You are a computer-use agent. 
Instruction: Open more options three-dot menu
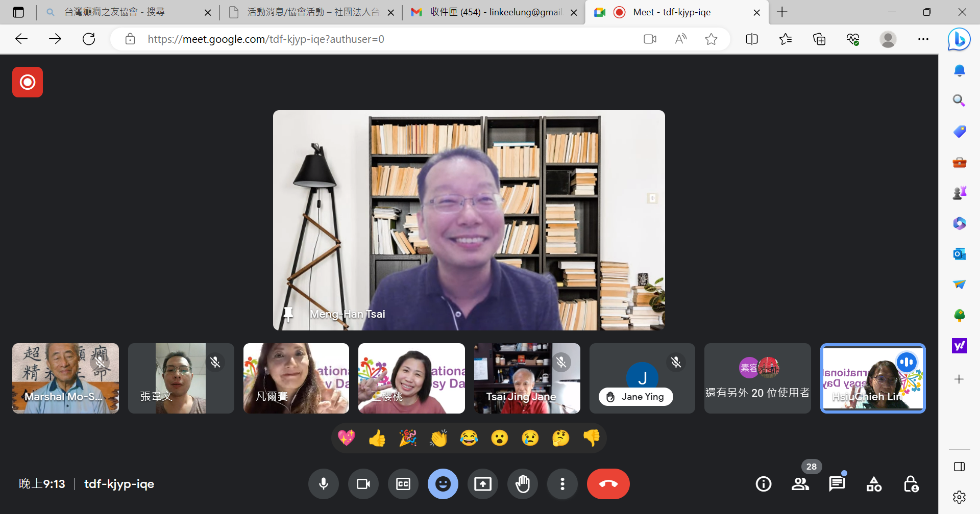tap(562, 484)
